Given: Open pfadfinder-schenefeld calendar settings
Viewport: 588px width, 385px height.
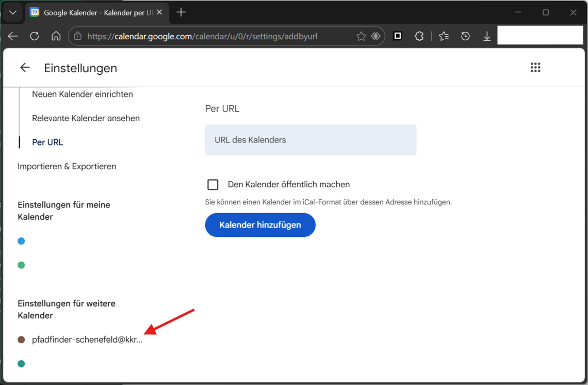Looking at the screenshot, I should click(87, 340).
